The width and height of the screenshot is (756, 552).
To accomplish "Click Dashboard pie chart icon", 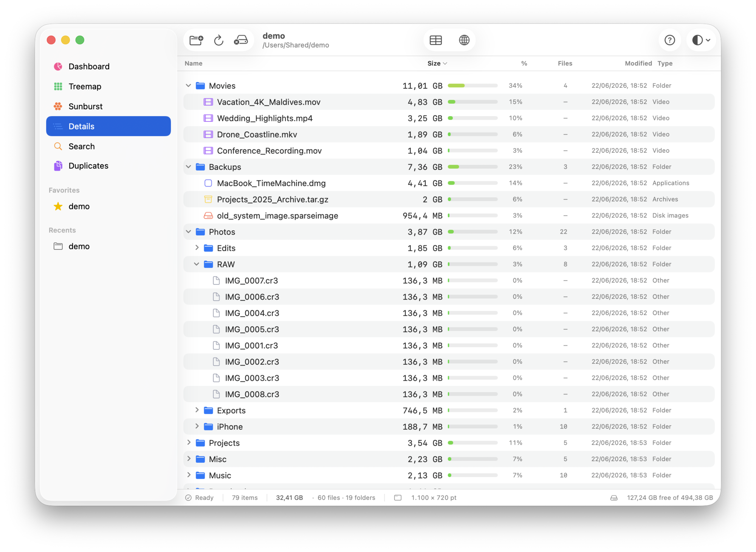I will pyautogui.click(x=58, y=67).
